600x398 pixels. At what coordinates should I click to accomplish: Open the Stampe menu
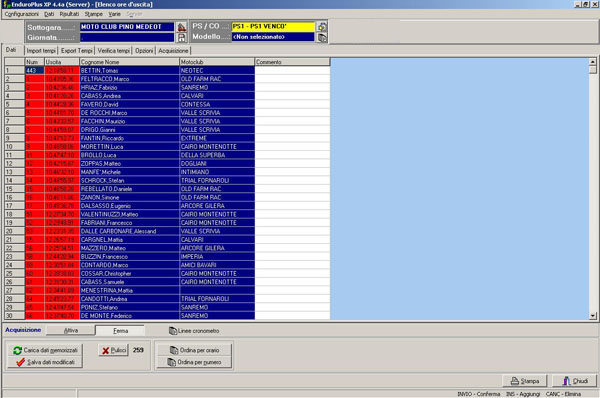(x=93, y=14)
